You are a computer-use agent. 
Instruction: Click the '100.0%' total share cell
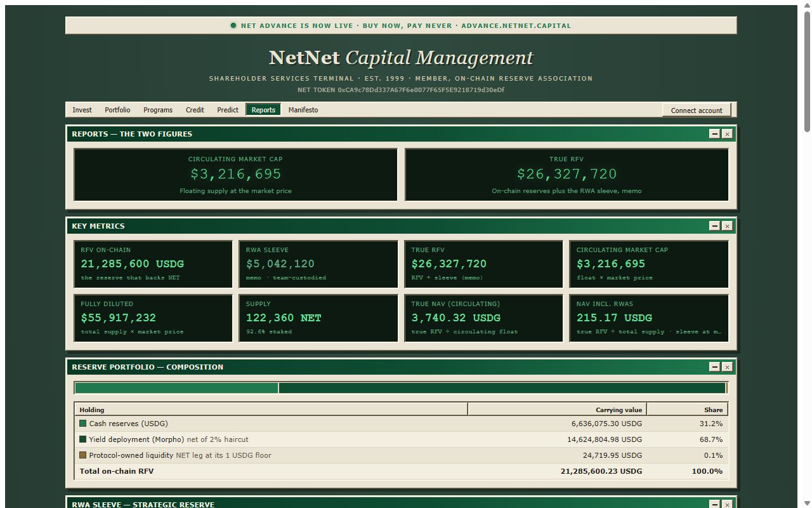coord(707,471)
